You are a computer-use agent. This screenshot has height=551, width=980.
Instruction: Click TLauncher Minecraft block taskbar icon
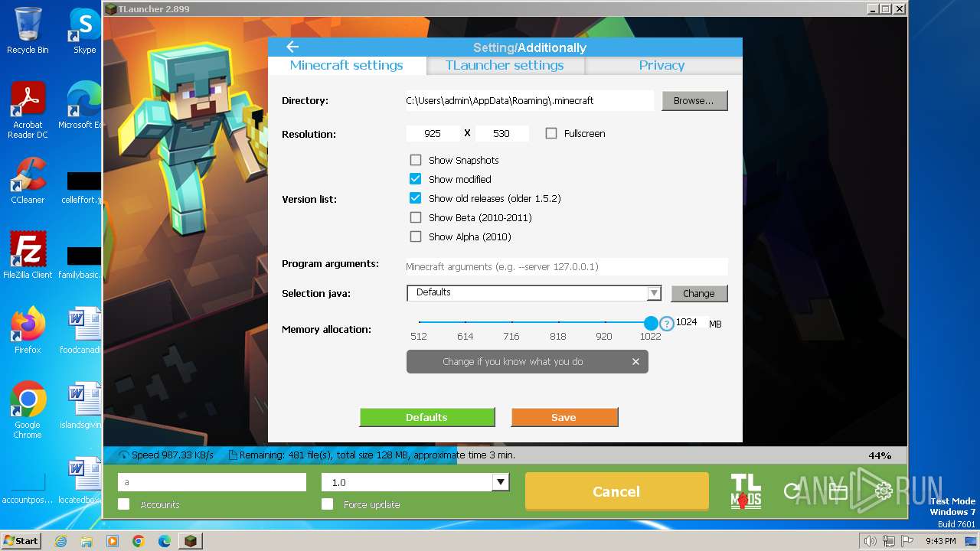tap(191, 541)
